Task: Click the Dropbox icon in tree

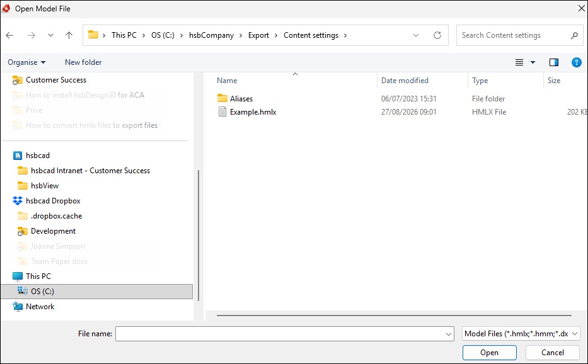Action: tap(17, 201)
